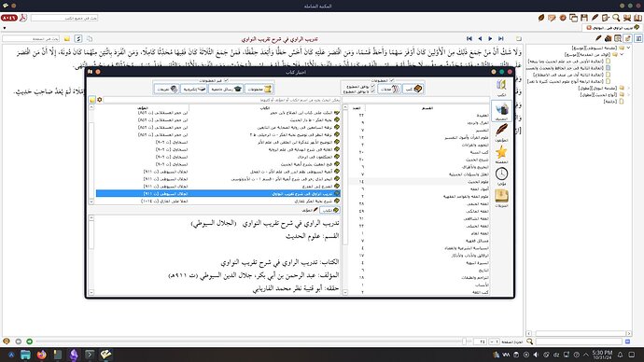This screenshot has width=644, height=362.
Task: Open Firefox from the taskbar
Action: 41,355
